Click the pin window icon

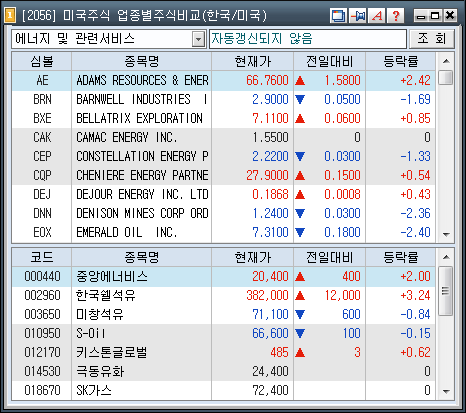pos(358,16)
